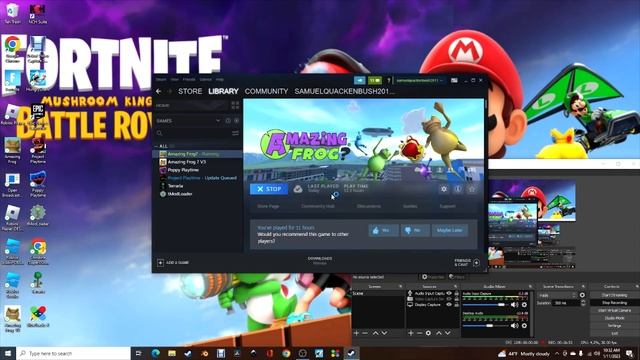Add a new source in OBS
640x360 pixels.
pyautogui.click(x=411, y=333)
